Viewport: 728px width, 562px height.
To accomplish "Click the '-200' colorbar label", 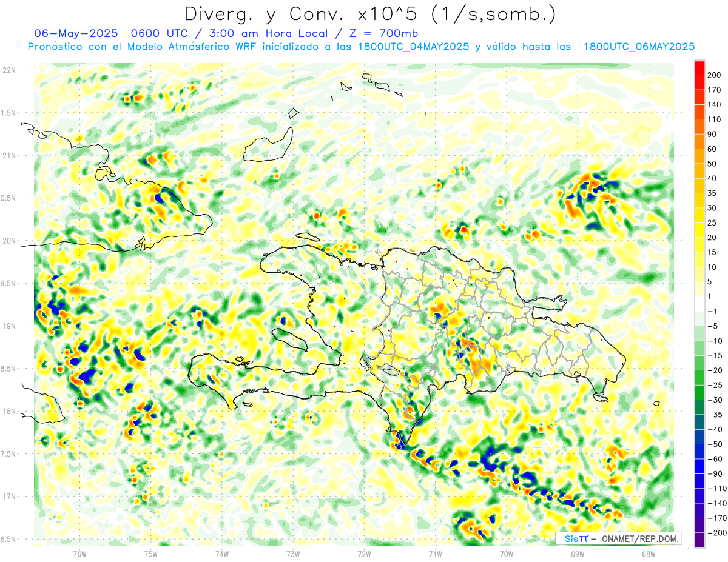I will click(x=716, y=534).
